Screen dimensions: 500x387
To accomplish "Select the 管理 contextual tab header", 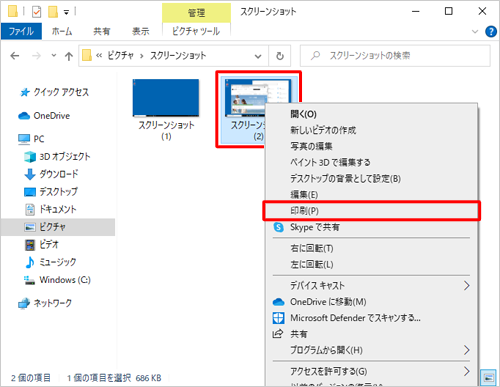I will (196, 13).
